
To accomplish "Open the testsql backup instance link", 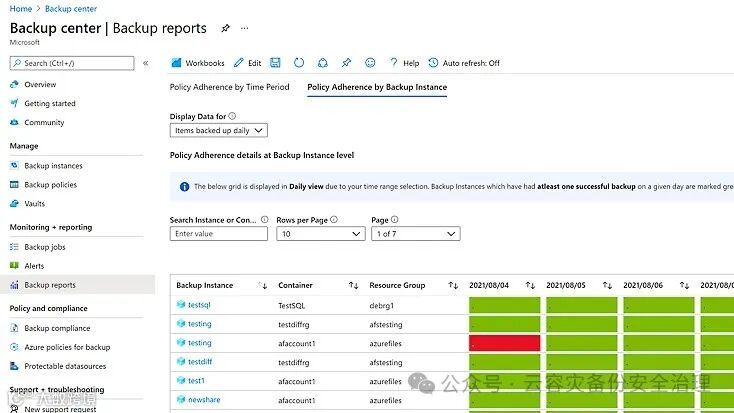I will click(x=199, y=305).
